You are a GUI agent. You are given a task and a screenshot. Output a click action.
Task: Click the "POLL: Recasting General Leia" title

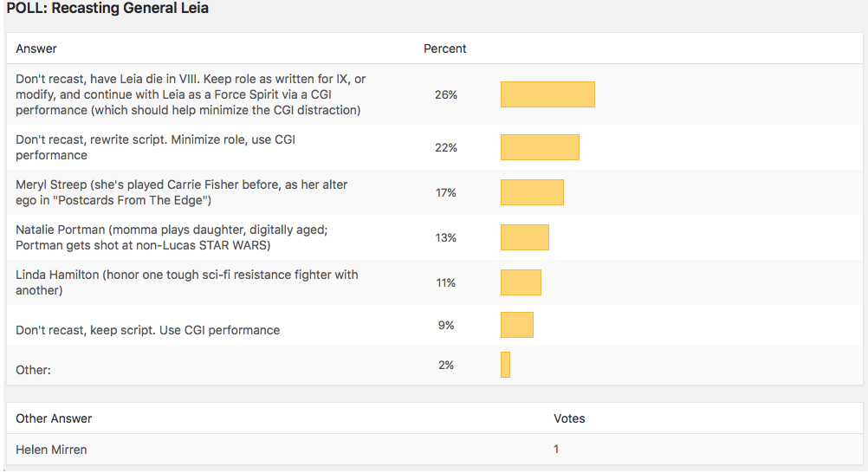pyautogui.click(x=107, y=9)
